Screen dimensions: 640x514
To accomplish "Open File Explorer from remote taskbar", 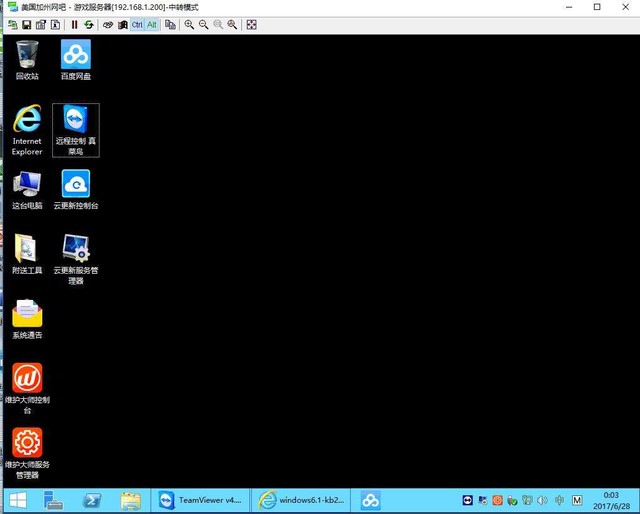I will (131, 500).
